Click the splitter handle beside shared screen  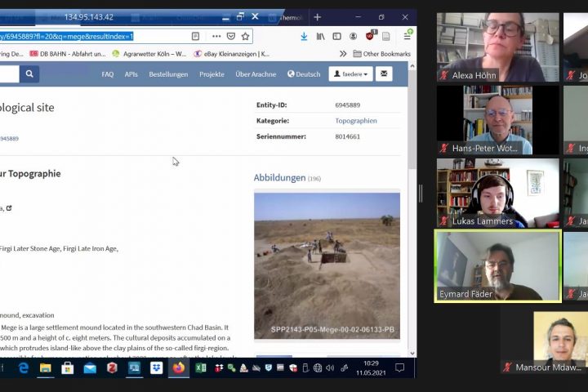[421, 194]
